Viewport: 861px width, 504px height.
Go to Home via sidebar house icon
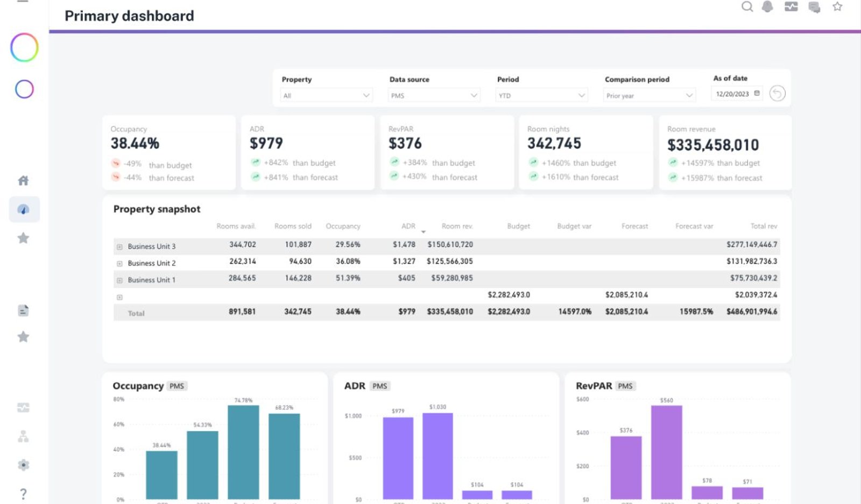tap(23, 180)
